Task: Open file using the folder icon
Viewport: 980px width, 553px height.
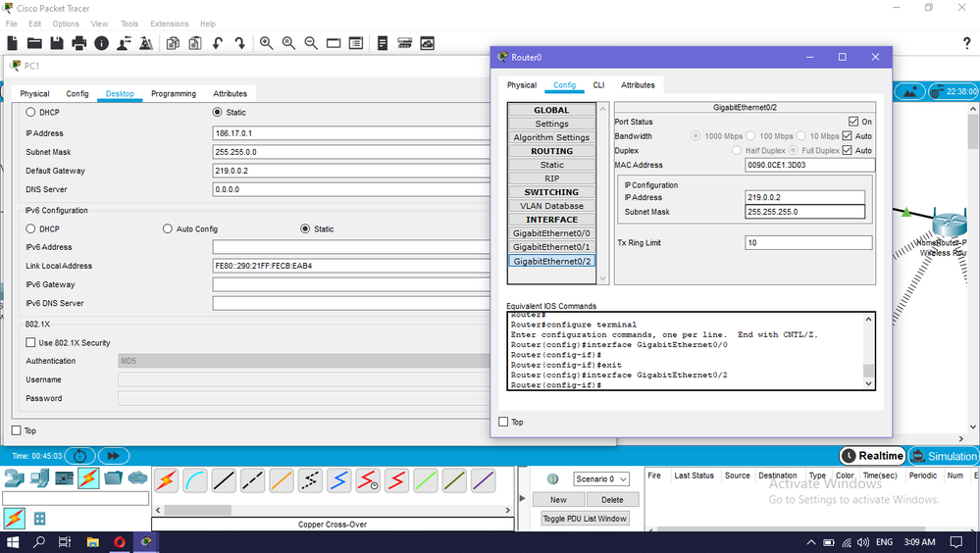Action: point(34,43)
